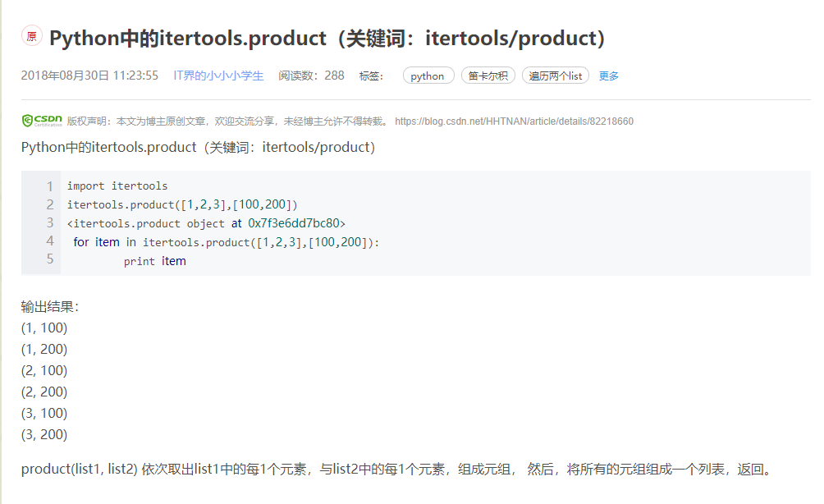Image resolution: width=824 pixels, height=504 pixels.
Task: Click code line with '0x7f3e6dd7bc80'
Action: point(206,223)
